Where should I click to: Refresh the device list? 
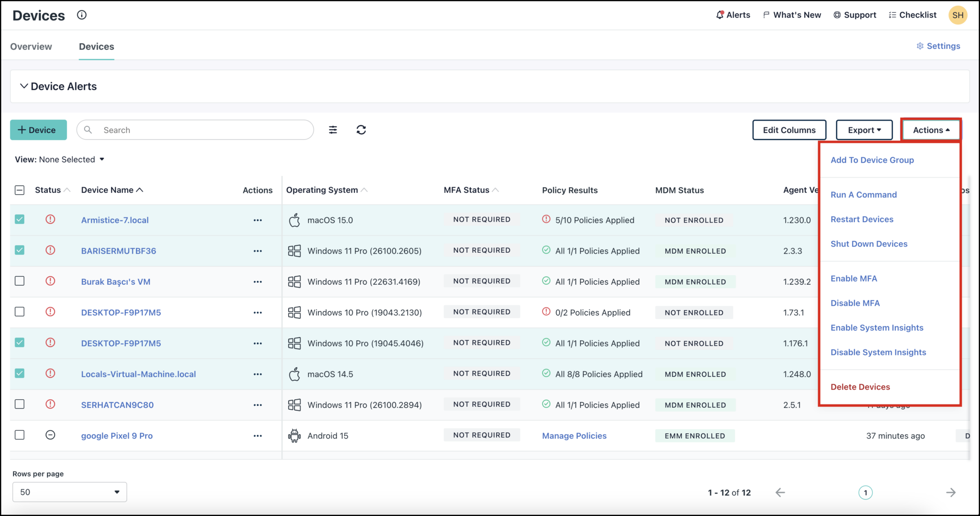pyautogui.click(x=361, y=129)
